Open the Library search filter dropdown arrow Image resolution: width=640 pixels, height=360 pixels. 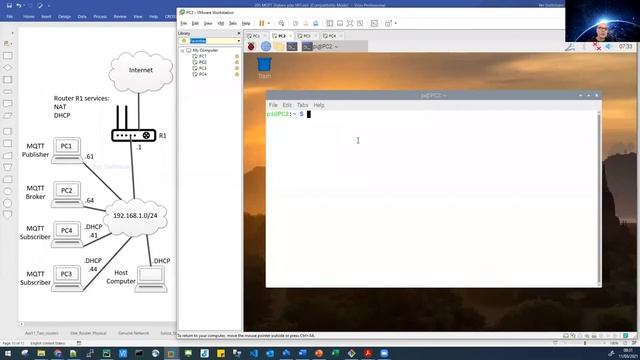[x=239, y=41]
